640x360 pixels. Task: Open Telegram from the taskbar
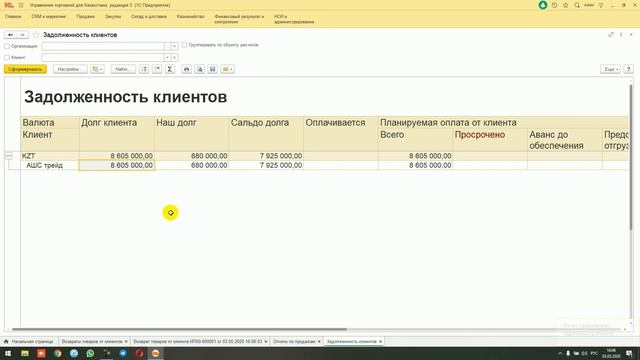pyautogui.click(x=123, y=353)
